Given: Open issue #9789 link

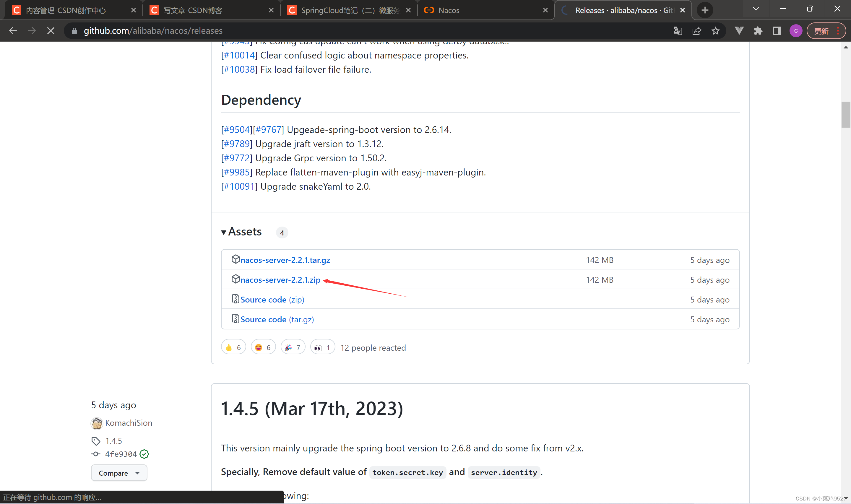Looking at the screenshot, I should tap(237, 144).
